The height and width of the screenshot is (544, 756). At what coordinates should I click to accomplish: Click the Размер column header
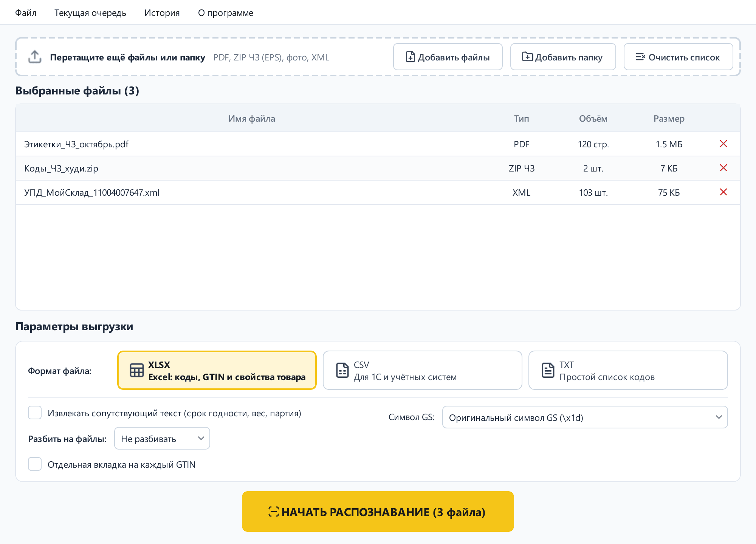click(x=669, y=119)
